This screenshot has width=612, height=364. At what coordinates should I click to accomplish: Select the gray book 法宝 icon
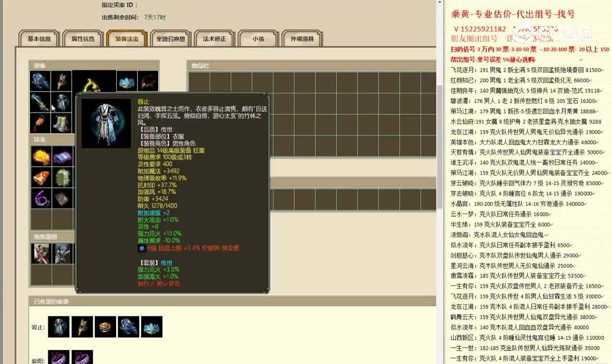(63, 198)
